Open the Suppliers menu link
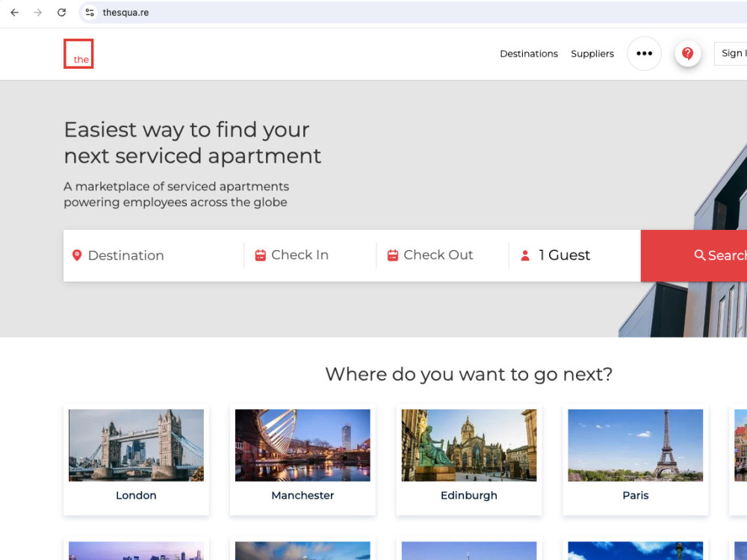The height and width of the screenshot is (560, 747). [592, 54]
